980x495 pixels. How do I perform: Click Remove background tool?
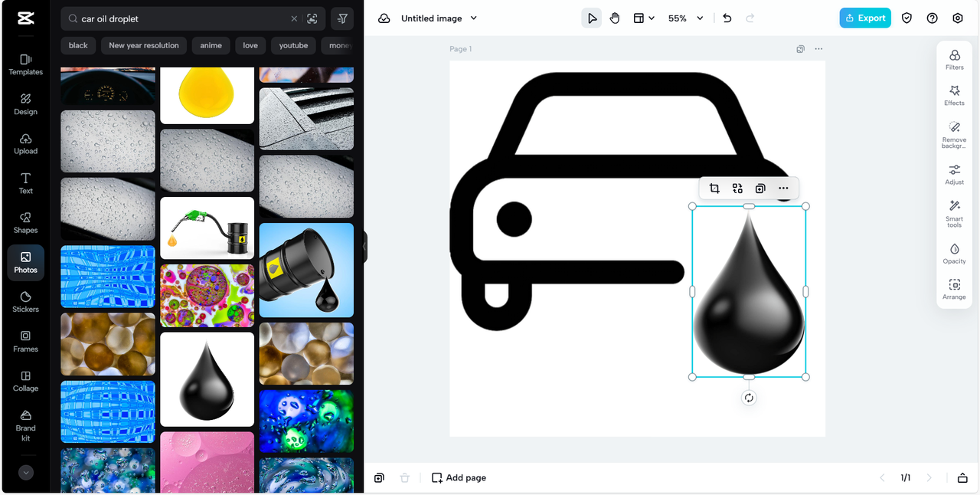coord(955,134)
